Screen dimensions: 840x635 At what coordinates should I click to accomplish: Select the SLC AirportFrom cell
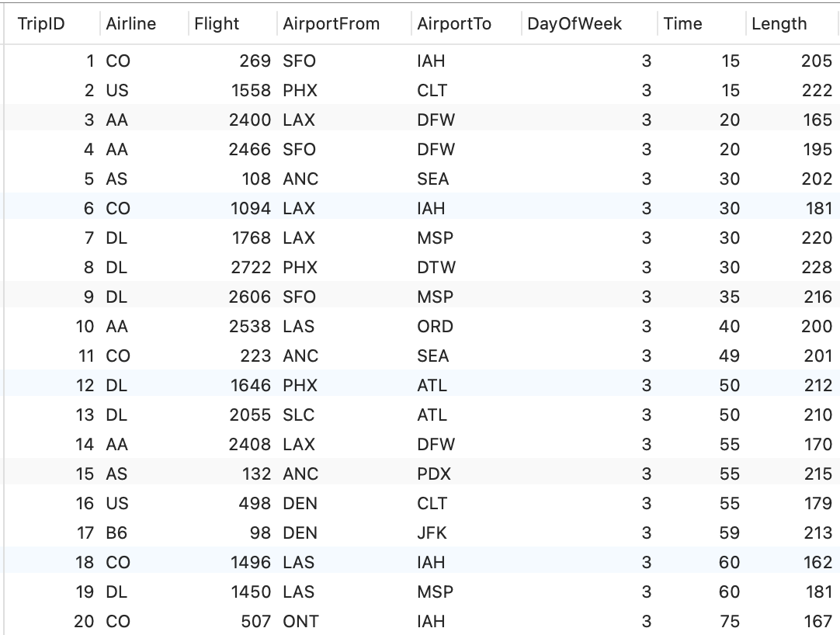299,415
